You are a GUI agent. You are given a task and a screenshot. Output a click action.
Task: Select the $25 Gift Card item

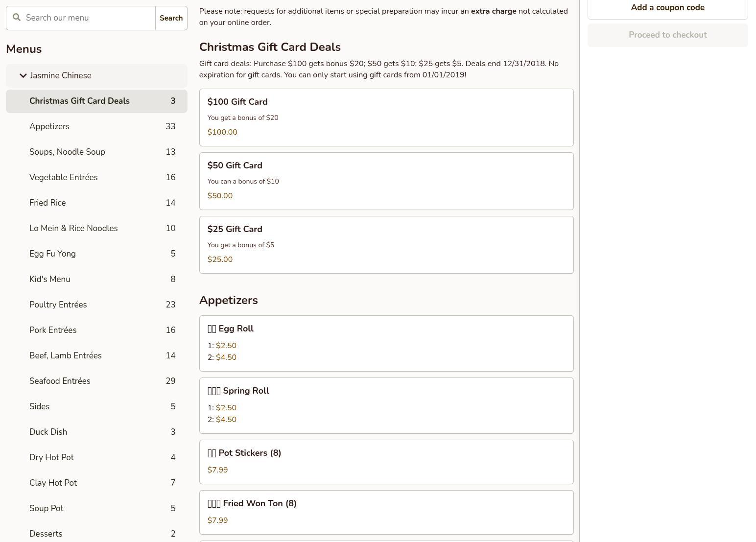(386, 245)
